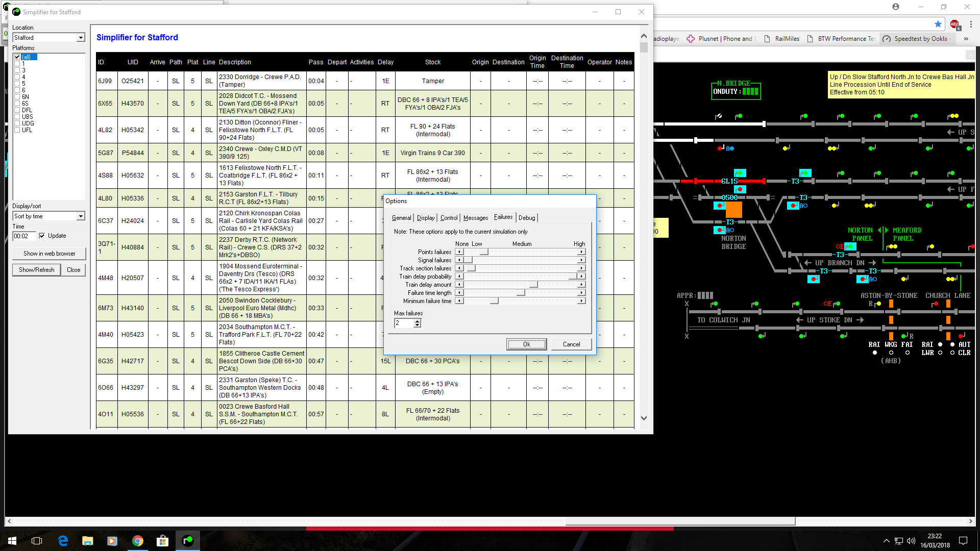This screenshot has width=980, height=551.
Task: Click Points failures slider thumb
Action: [x=484, y=252]
